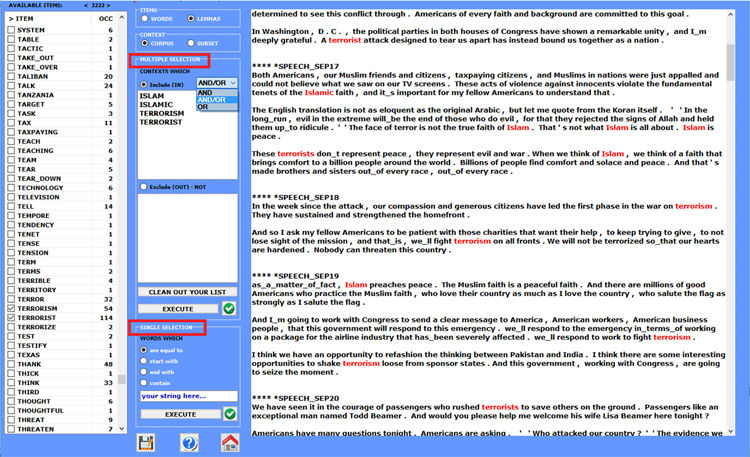750x457 pixels.
Task: Select the LEMMAS radio button
Action: point(191,19)
